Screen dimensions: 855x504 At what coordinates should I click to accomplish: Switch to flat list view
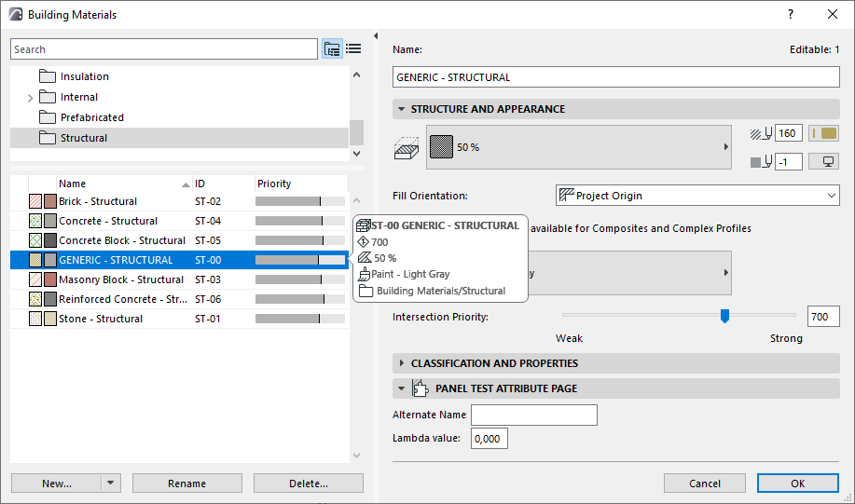353,49
